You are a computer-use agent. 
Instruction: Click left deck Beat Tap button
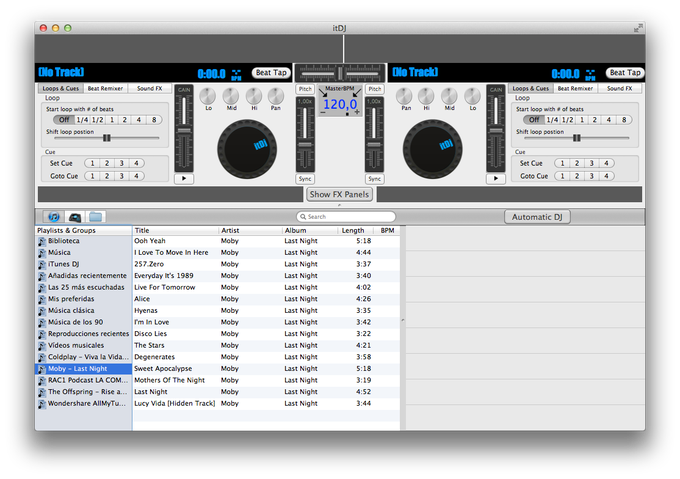click(x=271, y=73)
